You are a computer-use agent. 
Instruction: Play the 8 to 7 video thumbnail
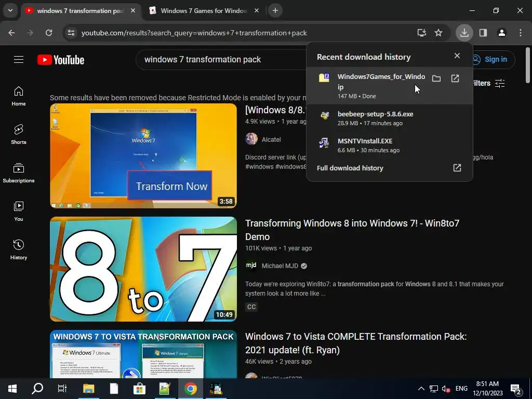click(143, 269)
